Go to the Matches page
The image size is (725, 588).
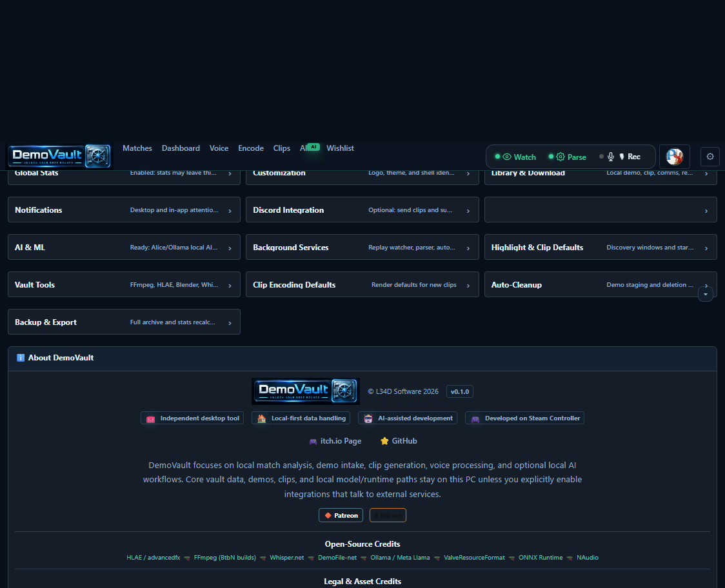(137, 148)
